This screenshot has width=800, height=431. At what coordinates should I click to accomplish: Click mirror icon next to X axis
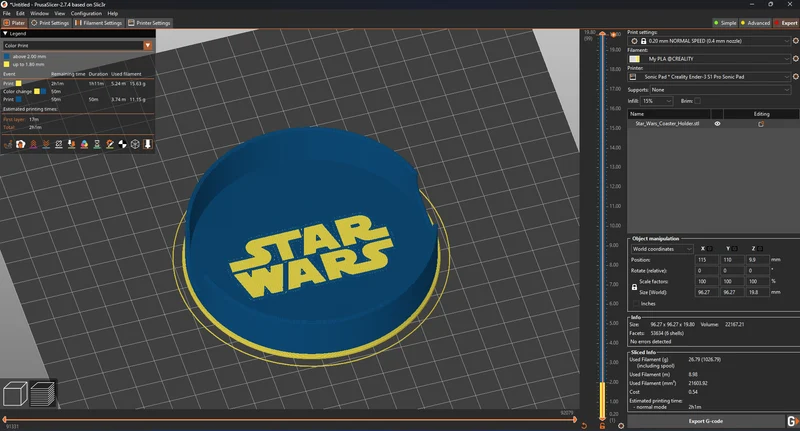(709, 248)
